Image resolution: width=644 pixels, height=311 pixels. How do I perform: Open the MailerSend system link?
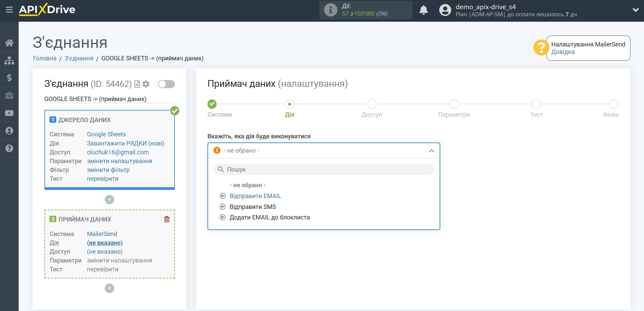click(x=102, y=234)
